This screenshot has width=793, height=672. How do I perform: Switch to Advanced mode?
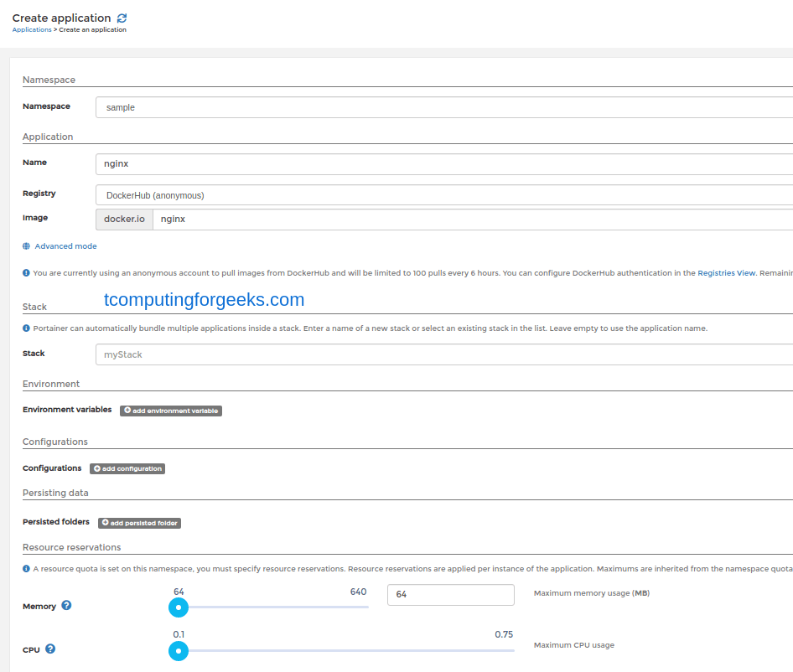tap(65, 246)
